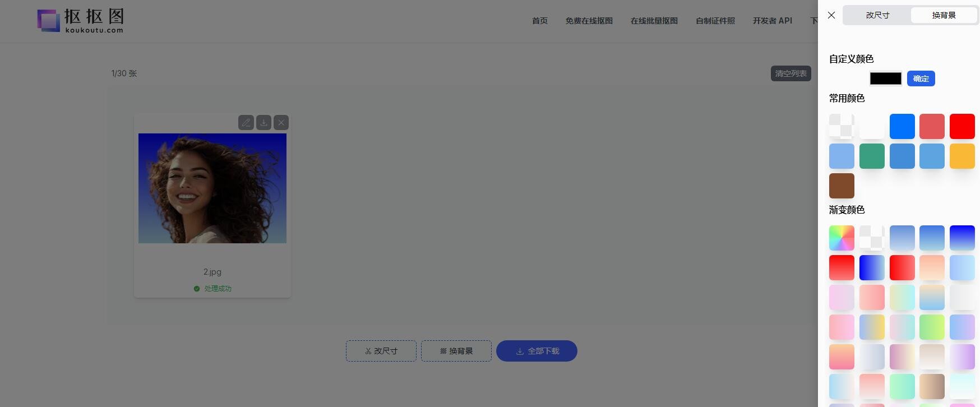Pick the deep blue to light gradient swatch
Viewport: 980px width, 407px height.
(x=962, y=238)
